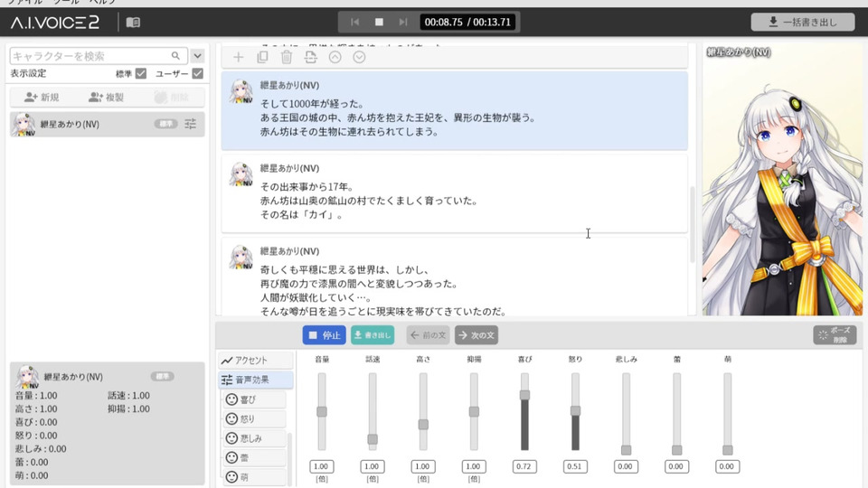Delete selected sentence with trash icon
The image size is (868, 488).
[287, 57]
